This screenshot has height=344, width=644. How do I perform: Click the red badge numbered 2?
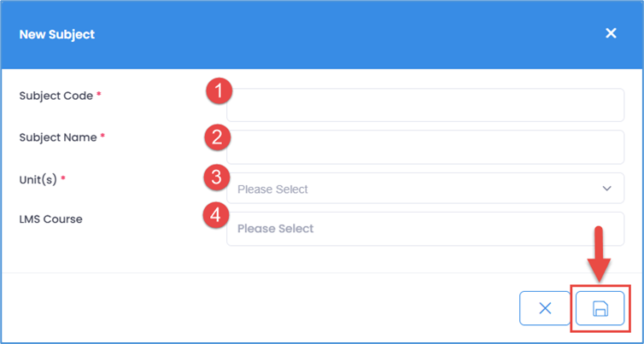coord(220,135)
